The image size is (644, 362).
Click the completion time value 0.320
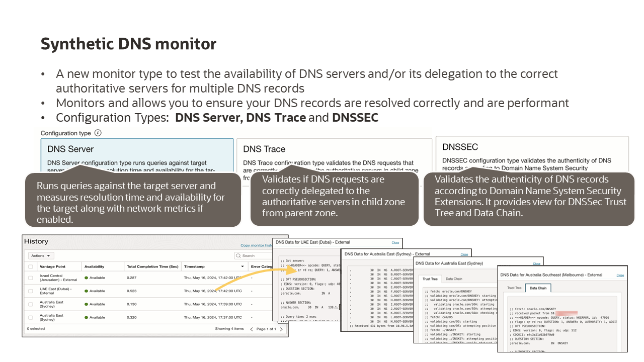point(132,317)
